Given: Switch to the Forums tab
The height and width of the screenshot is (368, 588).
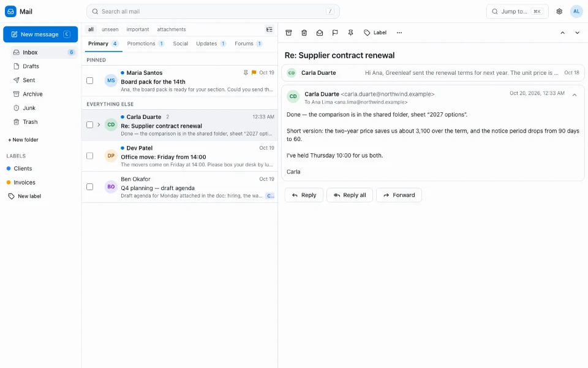Looking at the screenshot, I should click(x=248, y=44).
